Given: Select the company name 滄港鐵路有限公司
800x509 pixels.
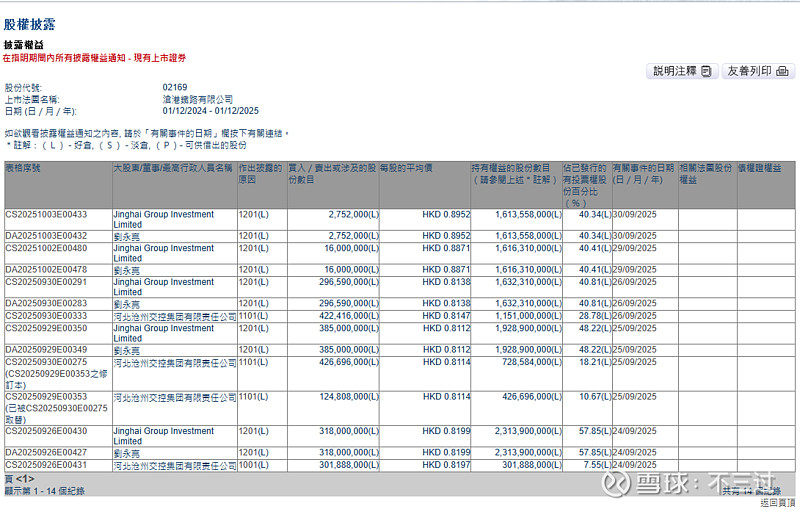Looking at the screenshot, I should (198, 99).
